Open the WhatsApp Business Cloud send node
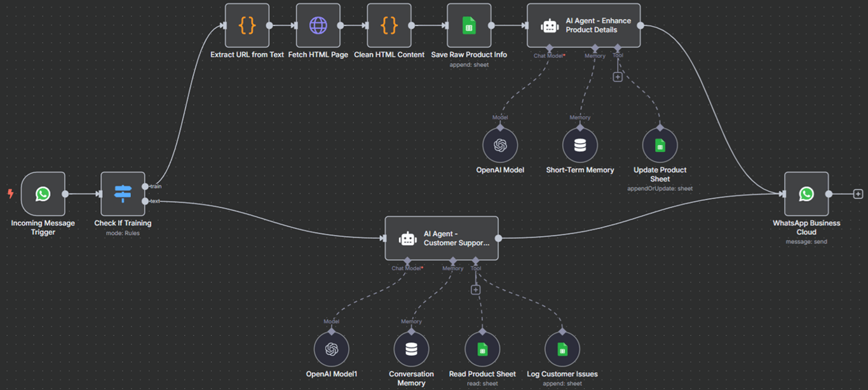Image resolution: width=868 pixels, height=390 pixels. [806, 193]
